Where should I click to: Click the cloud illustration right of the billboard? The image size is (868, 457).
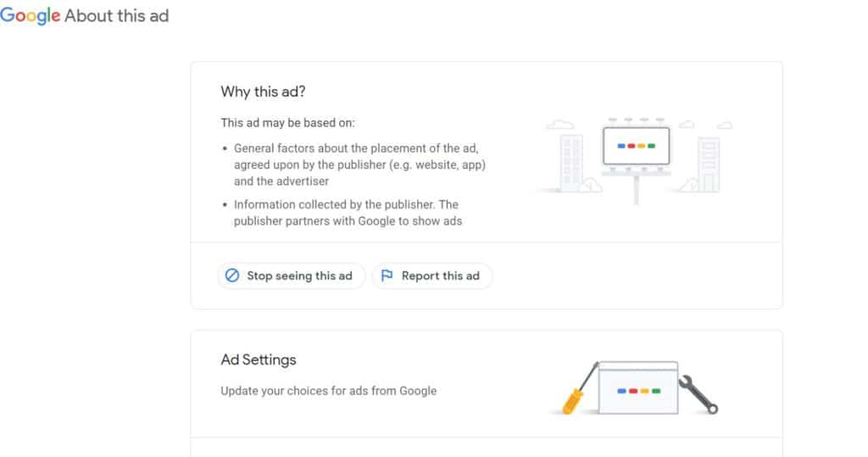[x=688, y=125]
